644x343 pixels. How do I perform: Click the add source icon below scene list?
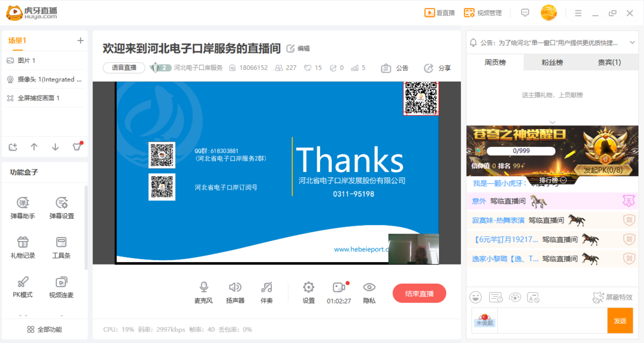click(13, 147)
